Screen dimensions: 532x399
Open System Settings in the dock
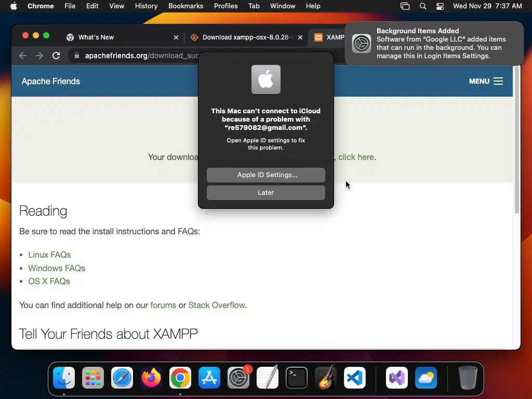[x=238, y=378]
